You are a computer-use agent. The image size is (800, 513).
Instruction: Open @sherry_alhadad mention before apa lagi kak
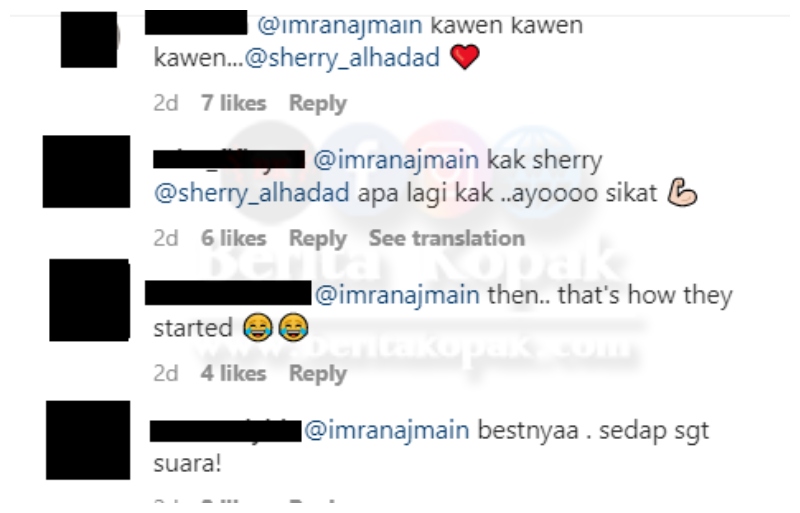click(252, 193)
